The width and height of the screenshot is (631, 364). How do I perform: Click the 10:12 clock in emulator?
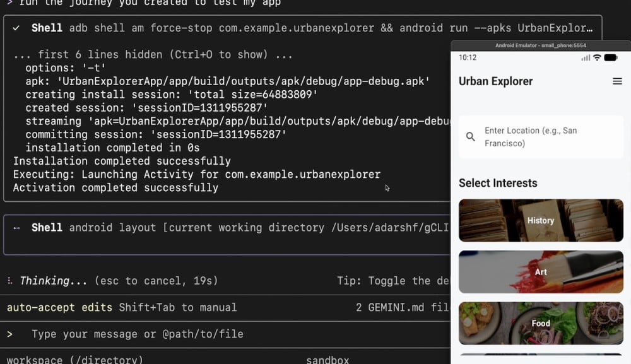469,57
